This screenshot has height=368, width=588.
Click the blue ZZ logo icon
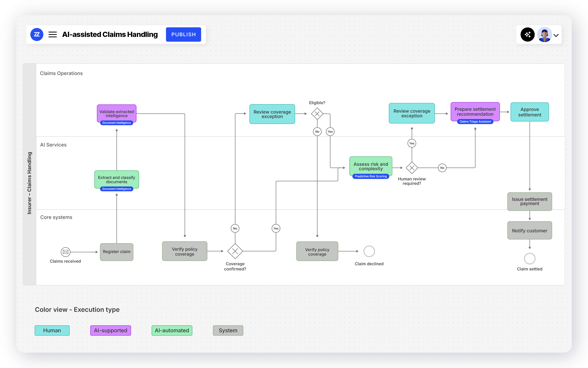click(x=37, y=35)
